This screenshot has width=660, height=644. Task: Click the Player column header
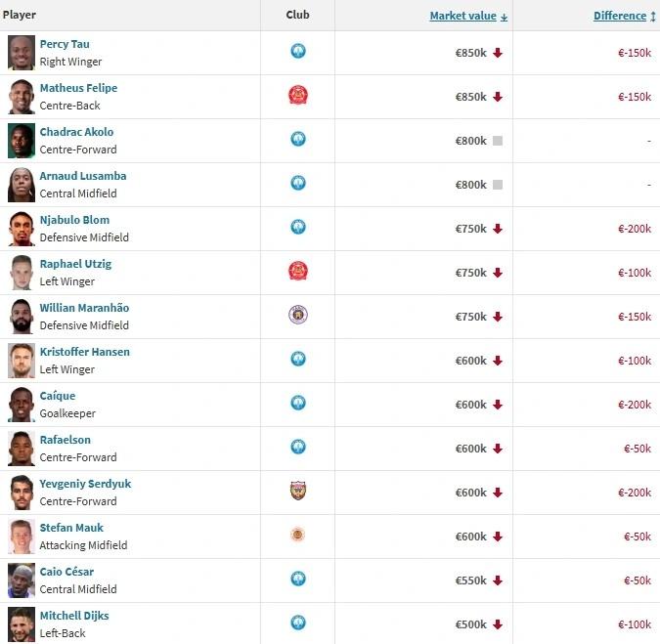click(x=20, y=16)
